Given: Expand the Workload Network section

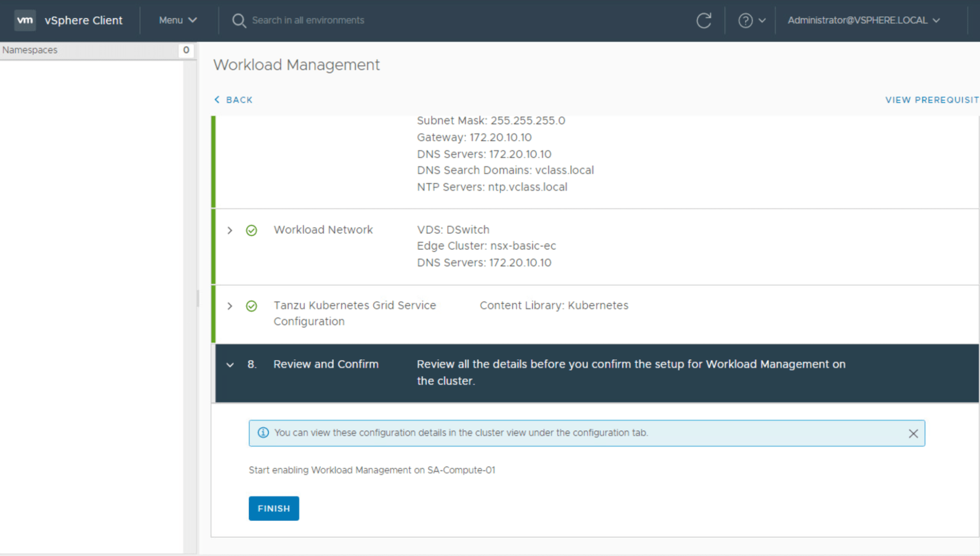Looking at the screenshot, I should pos(230,230).
